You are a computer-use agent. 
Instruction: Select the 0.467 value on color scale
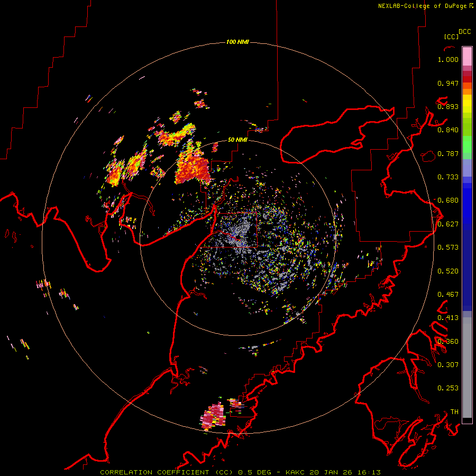(448, 295)
